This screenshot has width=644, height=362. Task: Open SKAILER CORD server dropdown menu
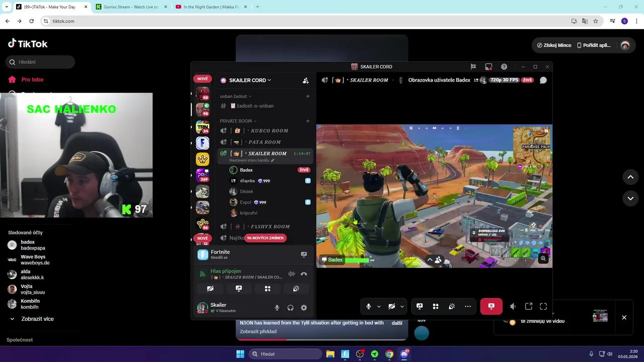coord(250,80)
